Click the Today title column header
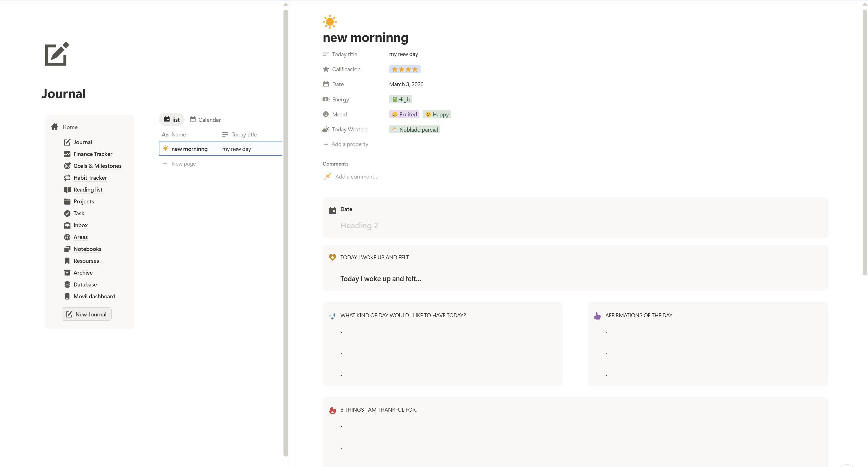 (x=240, y=134)
